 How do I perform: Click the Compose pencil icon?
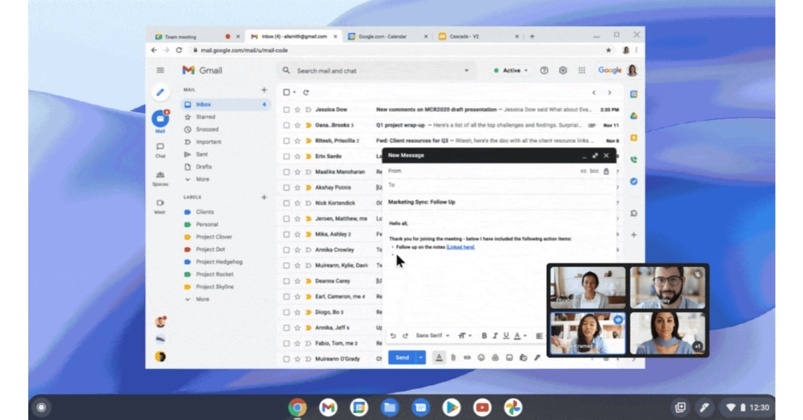point(160,93)
